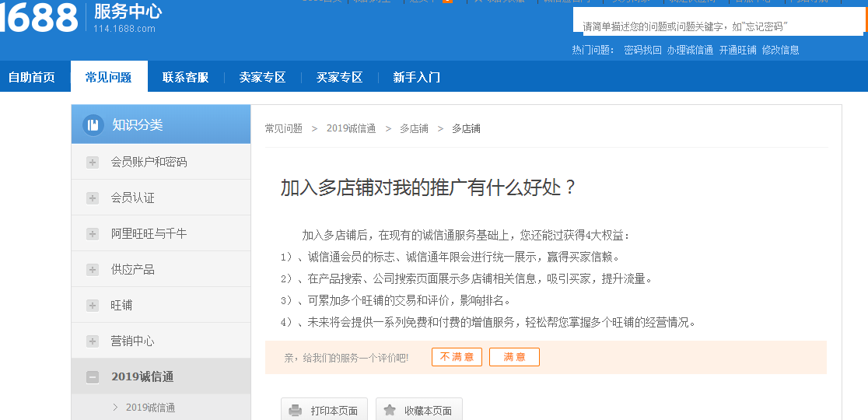Open the 办理诚信通 link

click(x=690, y=50)
